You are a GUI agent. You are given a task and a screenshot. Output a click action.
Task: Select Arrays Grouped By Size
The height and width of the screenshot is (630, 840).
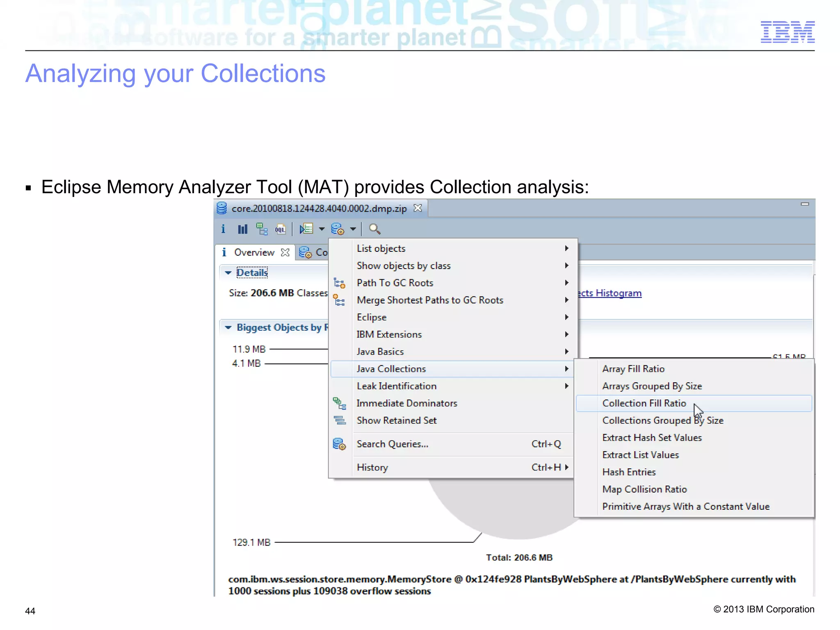[694, 386]
